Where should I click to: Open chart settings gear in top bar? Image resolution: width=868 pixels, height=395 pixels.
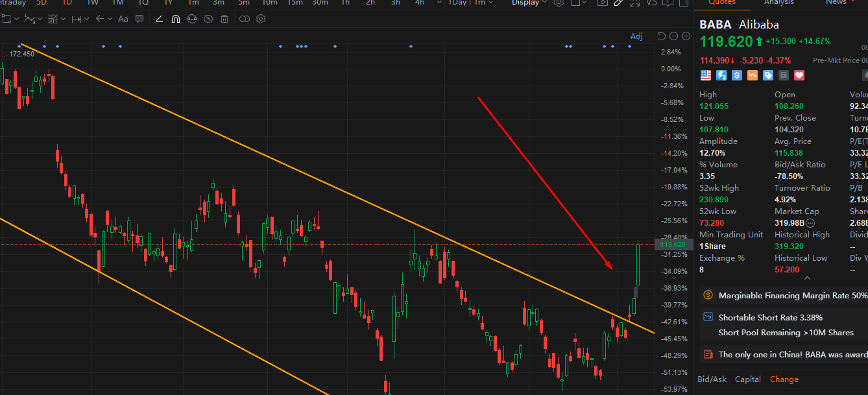559,3
